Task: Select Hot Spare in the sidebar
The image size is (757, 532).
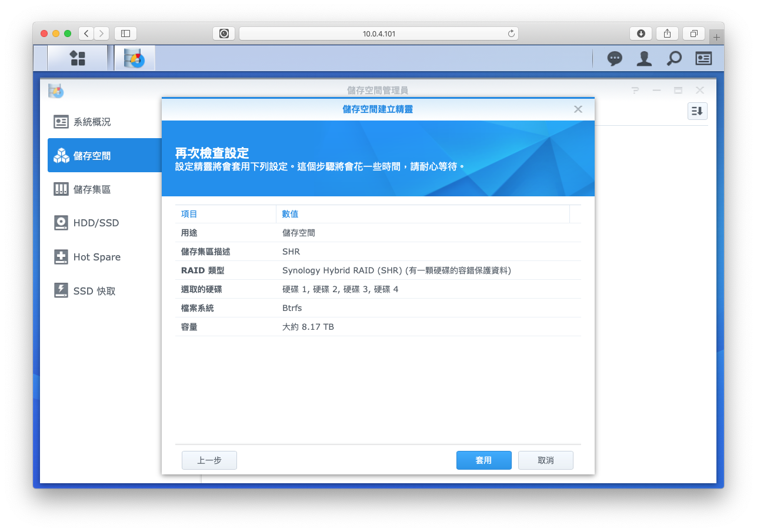Action: (x=105, y=257)
